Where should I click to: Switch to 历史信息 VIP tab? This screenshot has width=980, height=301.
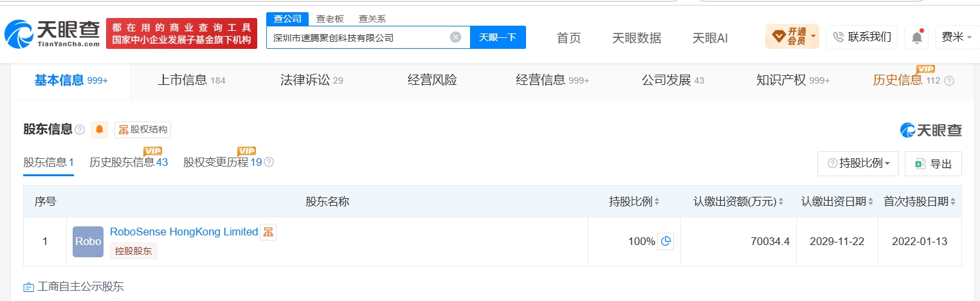pyautogui.click(x=907, y=80)
